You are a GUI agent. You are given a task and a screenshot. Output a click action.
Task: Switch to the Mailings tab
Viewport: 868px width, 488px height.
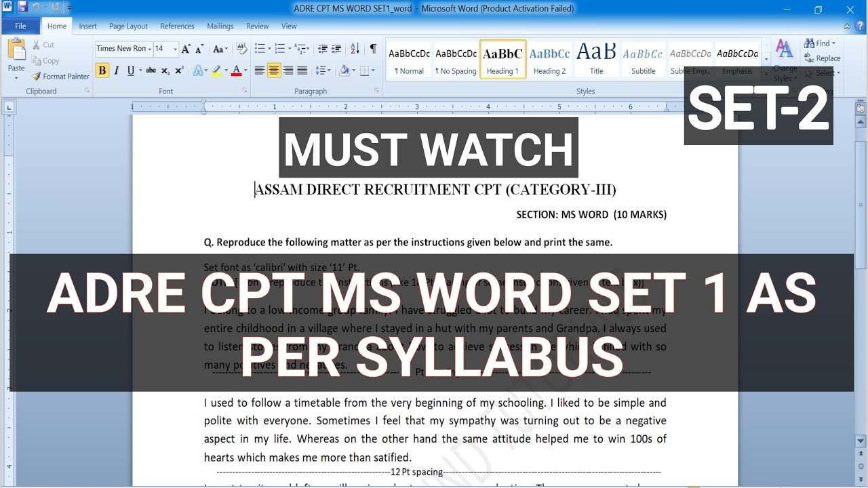pos(220,26)
